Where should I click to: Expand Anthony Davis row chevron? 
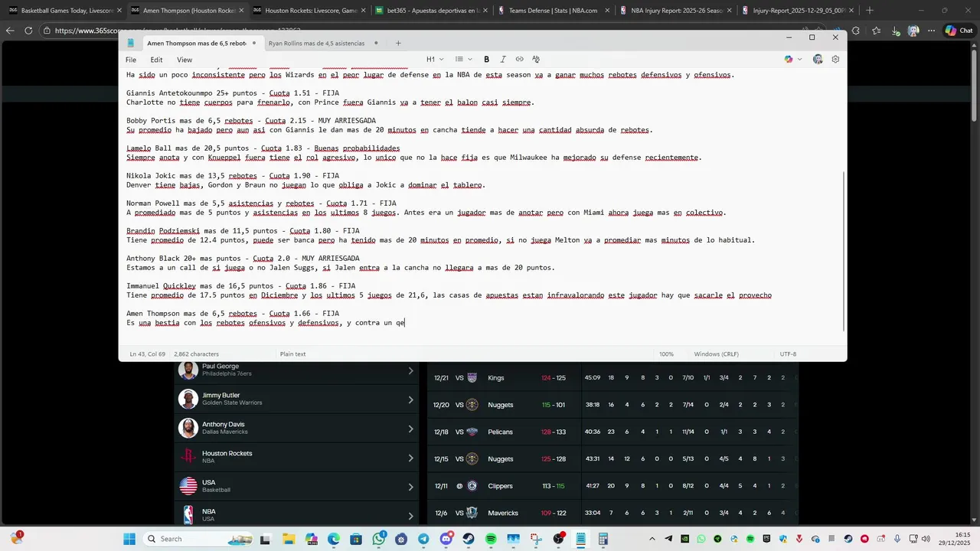(410, 428)
